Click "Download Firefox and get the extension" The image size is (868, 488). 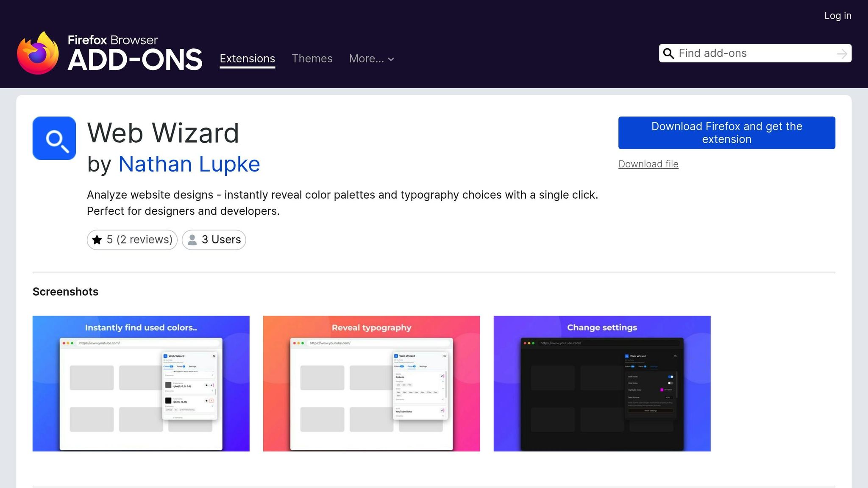(726, 133)
